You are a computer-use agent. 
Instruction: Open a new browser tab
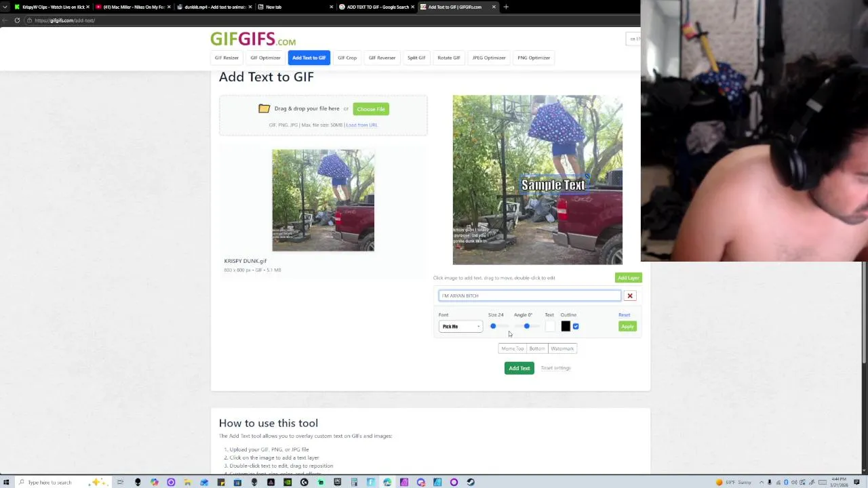point(506,7)
